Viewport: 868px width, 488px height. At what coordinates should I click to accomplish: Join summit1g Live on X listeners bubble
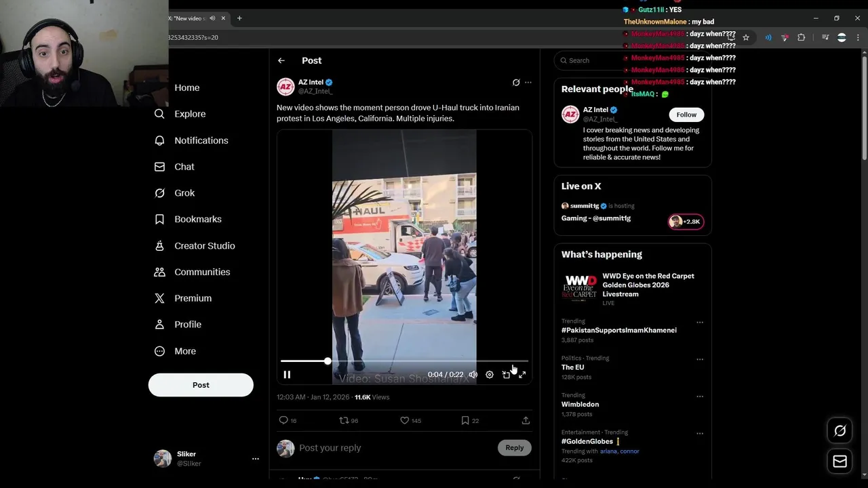click(x=686, y=222)
